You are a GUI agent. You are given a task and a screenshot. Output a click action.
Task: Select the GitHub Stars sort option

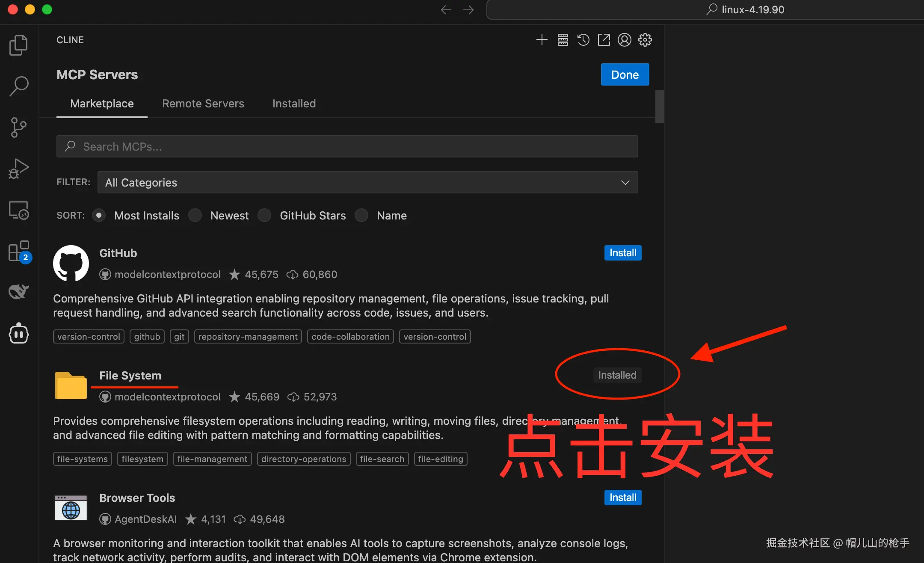(265, 215)
